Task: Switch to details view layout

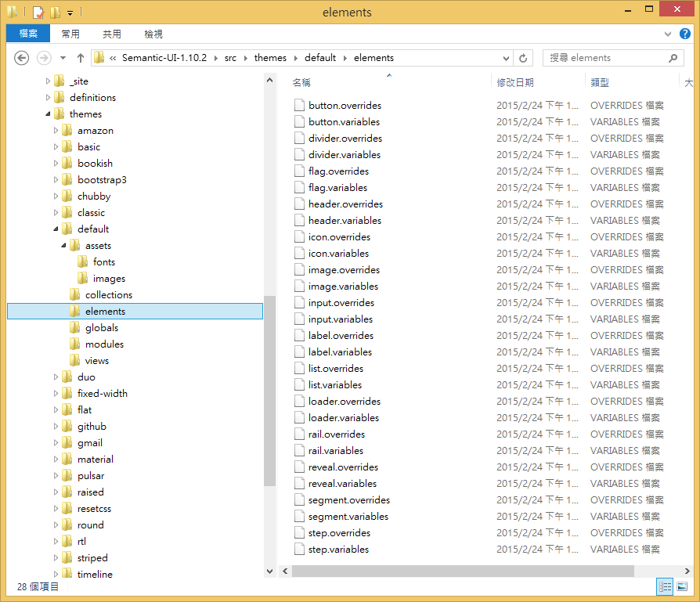Action: click(665, 586)
